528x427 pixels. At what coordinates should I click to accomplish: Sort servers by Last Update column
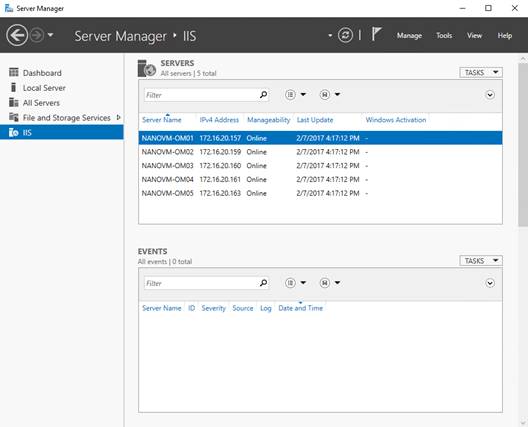coord(315,120)
